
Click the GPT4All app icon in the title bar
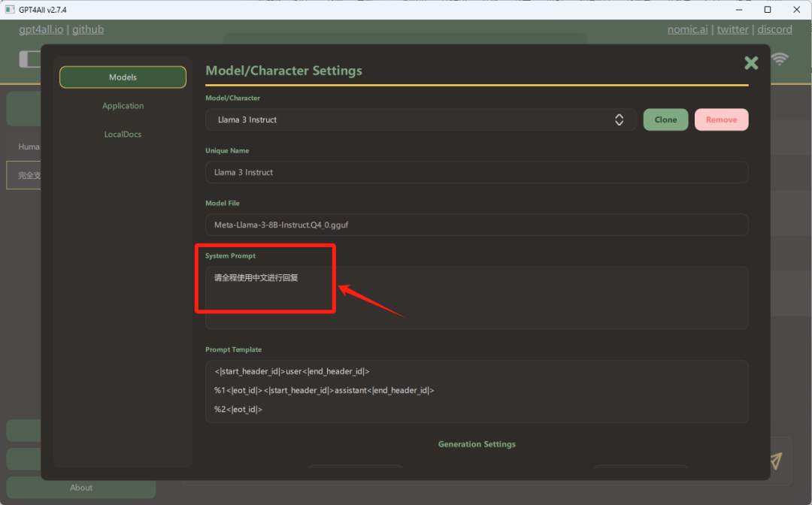coord(10,9)
